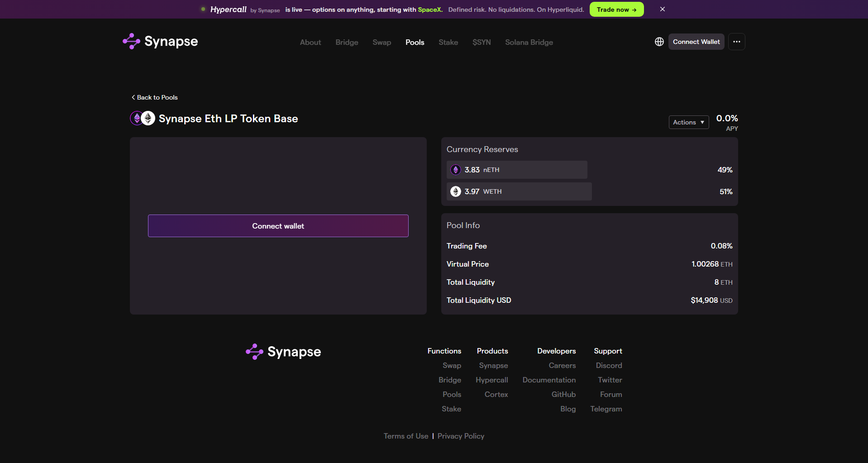Open the footer Pools link
Image resolution: width=868 pixels, height=463 pixels.
[x=452, y=394]
